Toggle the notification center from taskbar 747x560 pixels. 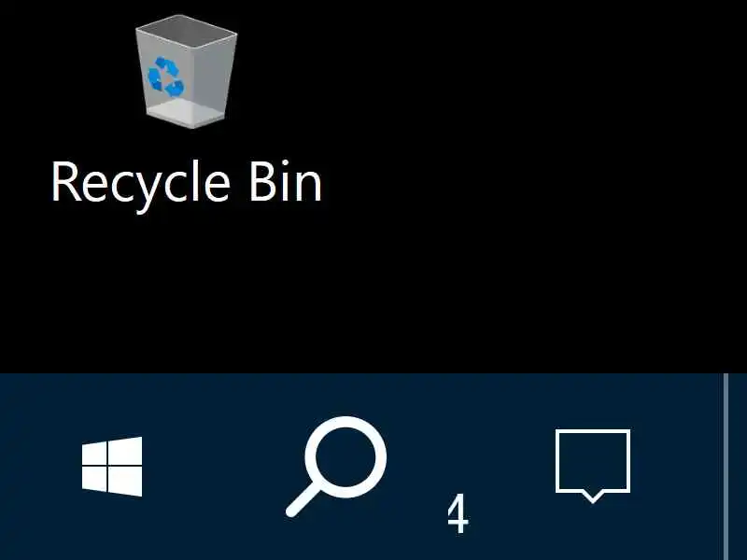click(x=593, y=467)
